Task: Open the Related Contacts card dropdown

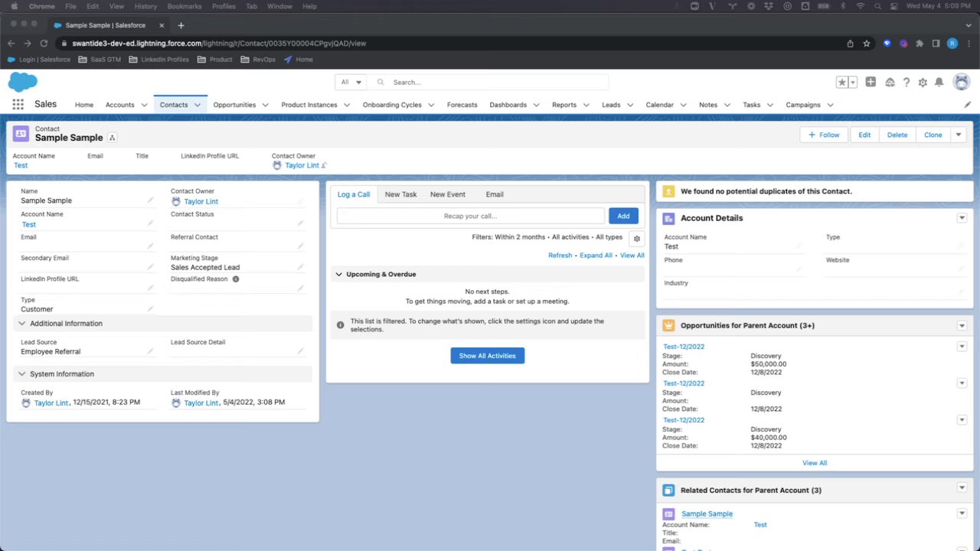Action: [x=962, y=488]
